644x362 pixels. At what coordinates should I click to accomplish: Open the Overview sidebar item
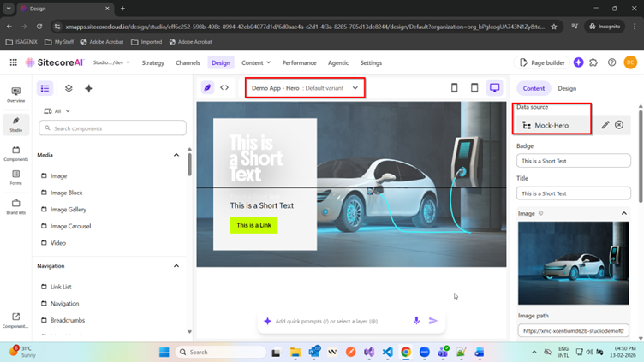click(16, 94)
